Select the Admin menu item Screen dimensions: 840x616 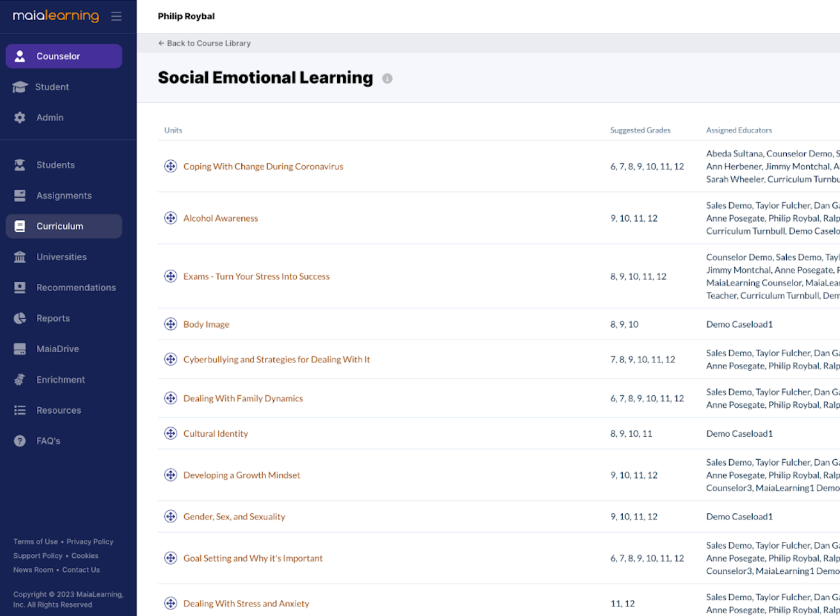coord(49,117)
